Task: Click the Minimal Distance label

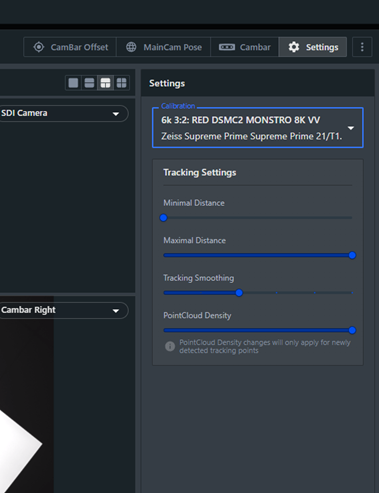Action: (x=194, y=203)
